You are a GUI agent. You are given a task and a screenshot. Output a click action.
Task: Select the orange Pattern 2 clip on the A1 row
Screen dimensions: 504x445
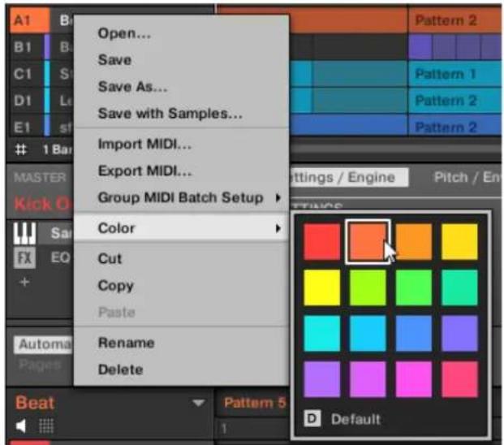454,20
